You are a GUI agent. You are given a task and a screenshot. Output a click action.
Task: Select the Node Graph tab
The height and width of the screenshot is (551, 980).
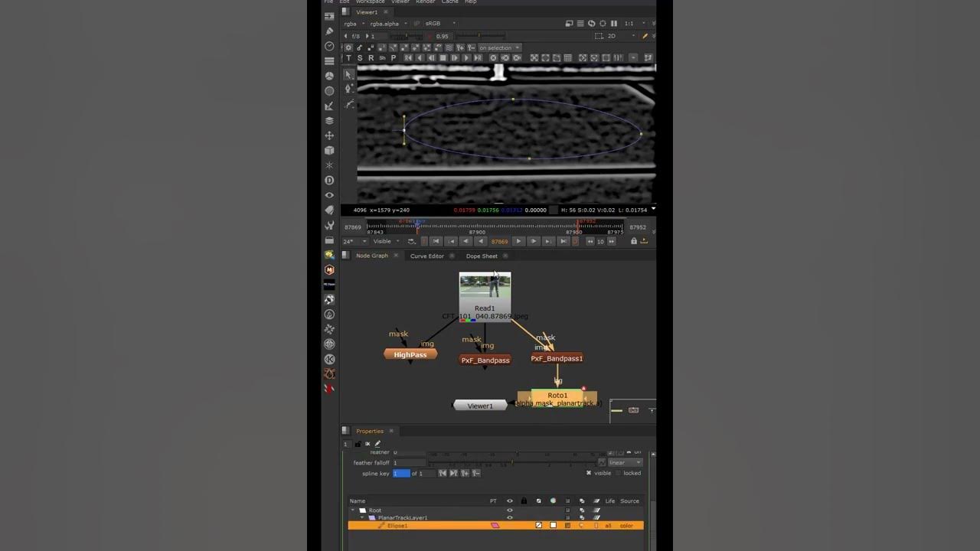(x=372, y=256)
